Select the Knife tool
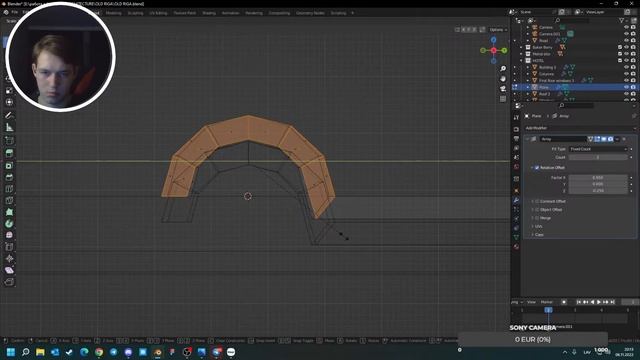 [9, 200]
